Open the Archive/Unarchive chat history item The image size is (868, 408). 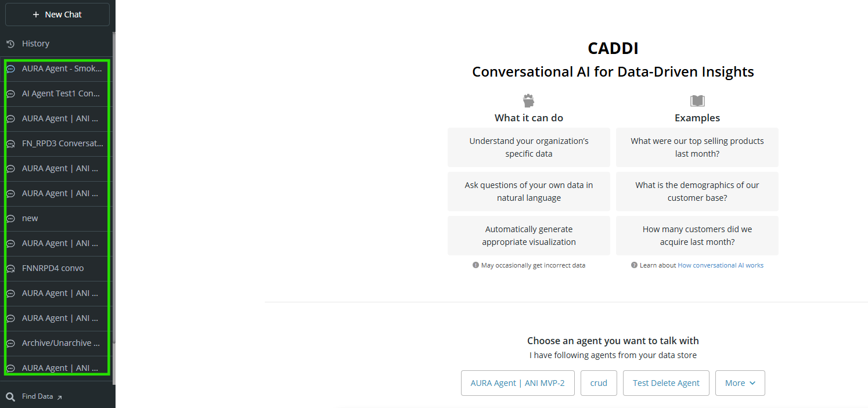(57, 343)
